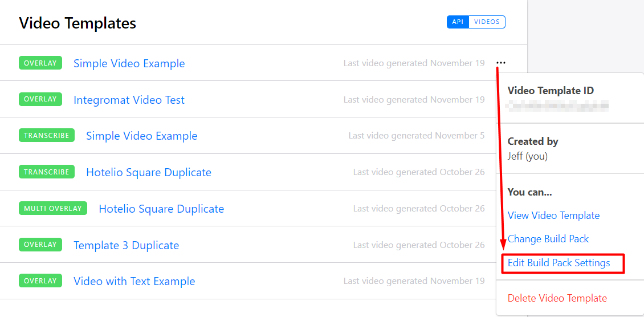This screenshot has width=644, height=317.
Task: Open the transcribe Simple Video Example template
Action: click(141, 136)
